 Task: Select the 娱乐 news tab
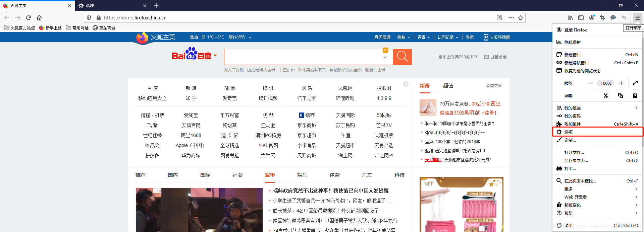[302, 175]
